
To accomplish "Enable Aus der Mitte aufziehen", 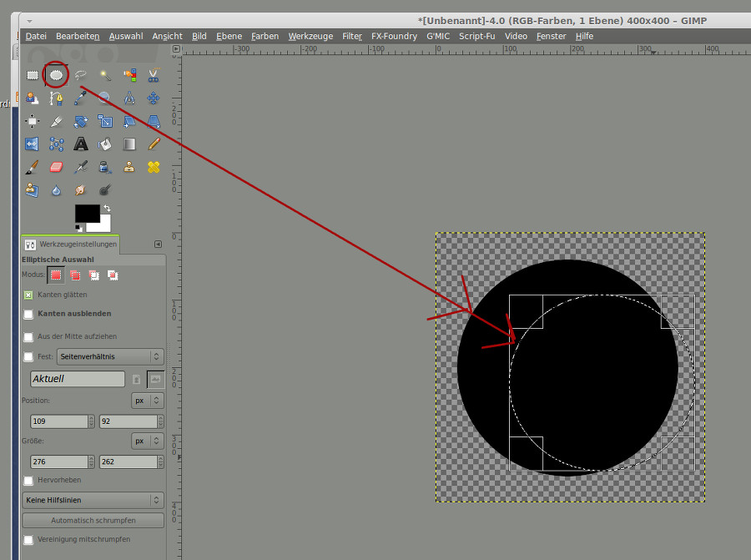I will 28,336.
